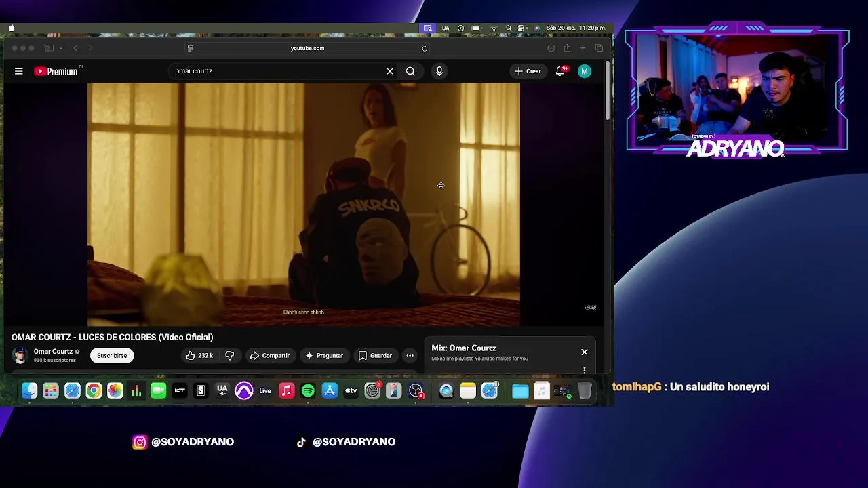Image resolution: width=868 pixels, height=488 pixels.
Task: Open App Store from the Dock
Action: point(330,391)
